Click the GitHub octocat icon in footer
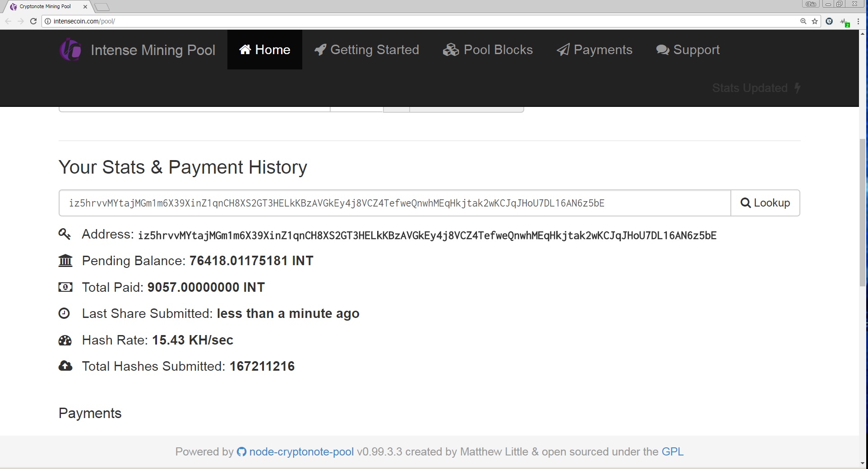The width and height of the screenshot is (868, 469). 242,452
